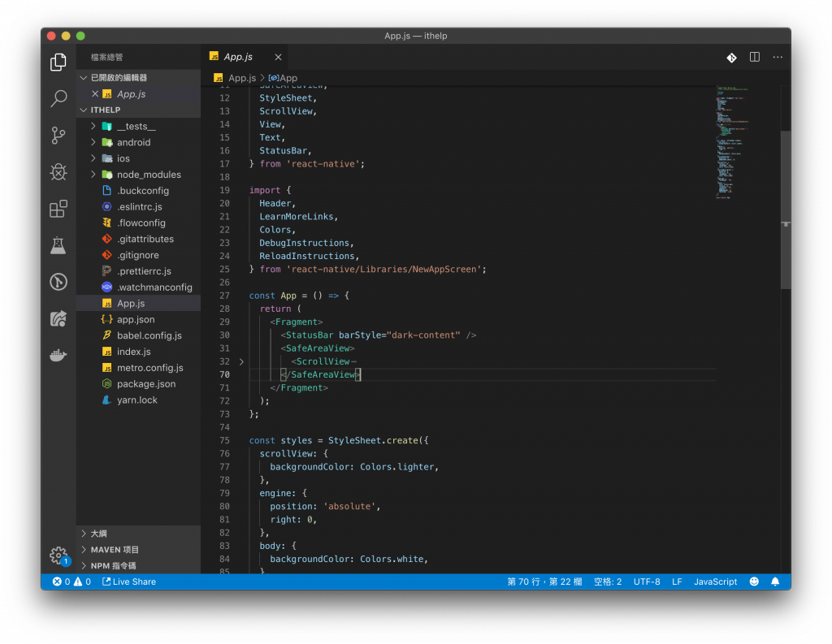Change the JavaScript language mode
The height and width of the screenshot is (644, 832).
click(715, 581)
